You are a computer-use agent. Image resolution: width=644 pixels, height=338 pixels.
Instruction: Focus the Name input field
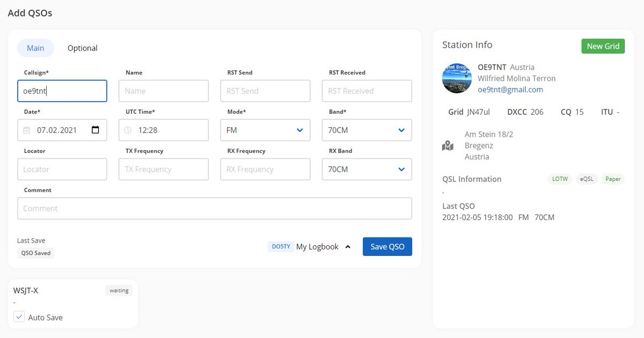pyautogui.click(x=164, y=91)
